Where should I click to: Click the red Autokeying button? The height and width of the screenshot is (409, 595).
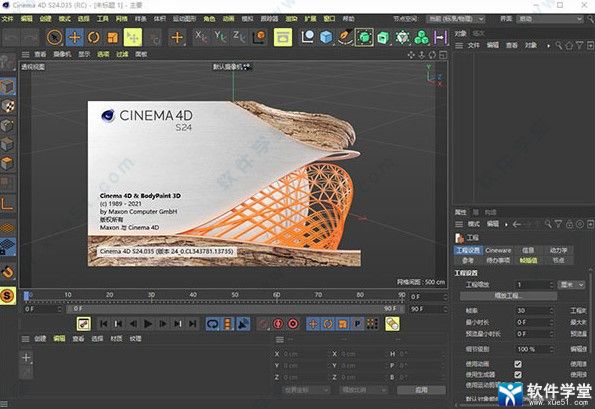[293, 324]
